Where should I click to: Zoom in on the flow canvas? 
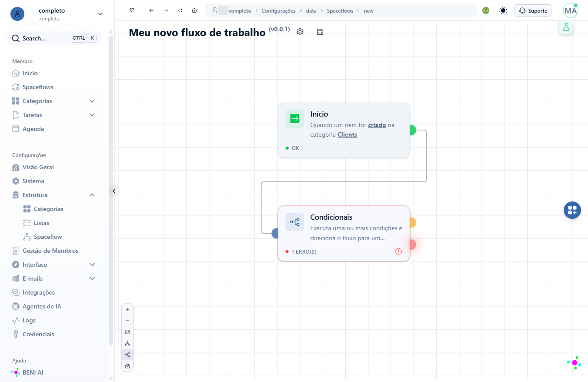pyautogui.click(x=127, y=309)
